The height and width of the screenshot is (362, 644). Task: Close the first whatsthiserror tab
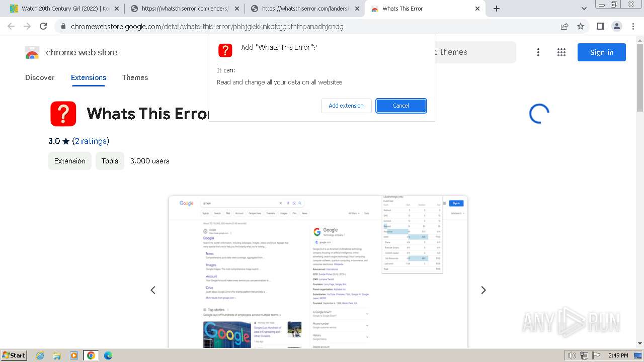pos(237,9)
